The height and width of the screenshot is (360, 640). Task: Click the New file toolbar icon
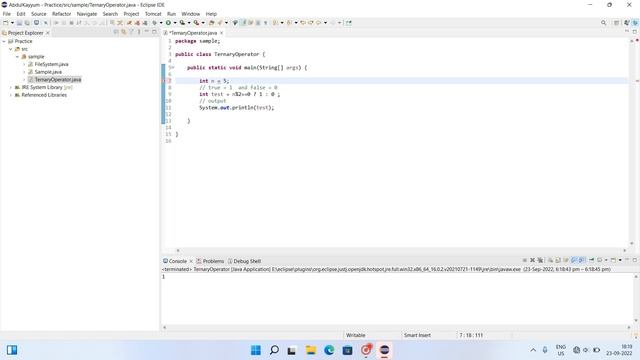point(6,23)
